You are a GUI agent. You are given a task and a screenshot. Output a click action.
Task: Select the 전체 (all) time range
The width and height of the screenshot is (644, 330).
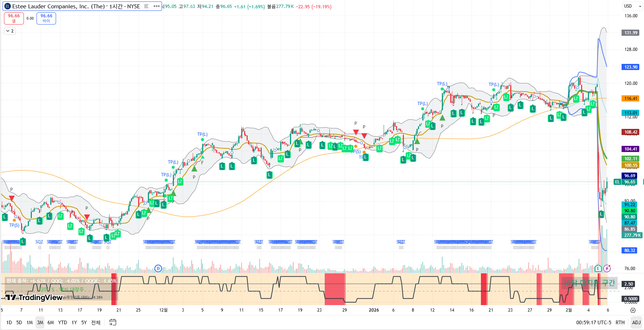[x=96, y=322]
